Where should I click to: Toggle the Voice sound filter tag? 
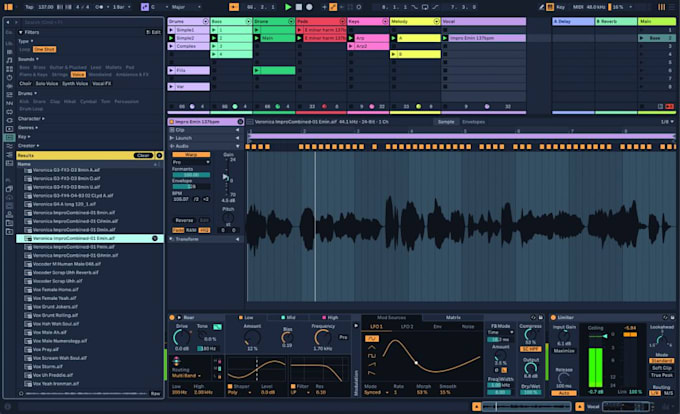(x=78, y=75)
